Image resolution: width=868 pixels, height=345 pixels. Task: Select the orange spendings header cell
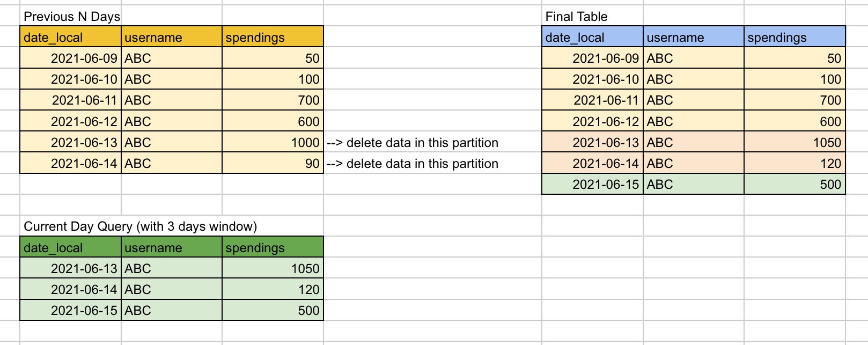pyautogui.click(x=273, y=37)
